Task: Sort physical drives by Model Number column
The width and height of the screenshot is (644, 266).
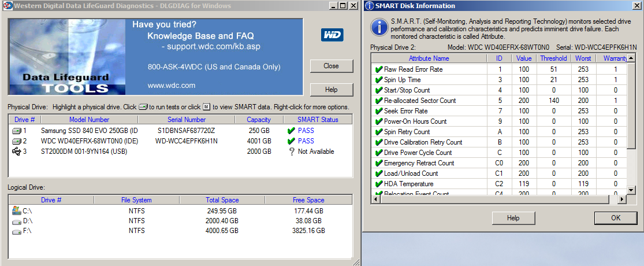Action: click(x=89, y=120)
